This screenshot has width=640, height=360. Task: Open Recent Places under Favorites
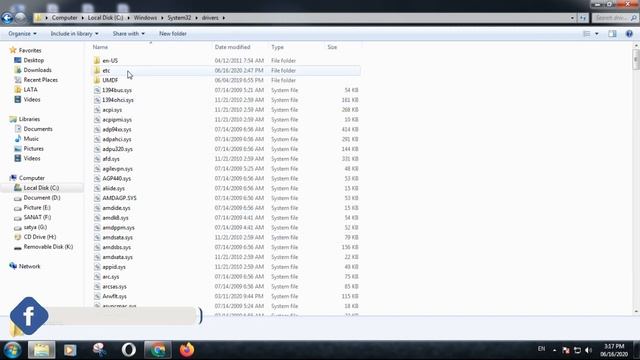pyautogui.click(x=40, y=80)
